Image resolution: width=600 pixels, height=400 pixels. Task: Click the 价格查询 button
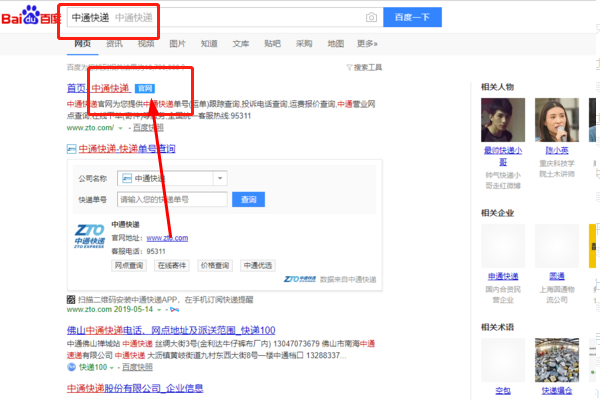coord(215,266)
